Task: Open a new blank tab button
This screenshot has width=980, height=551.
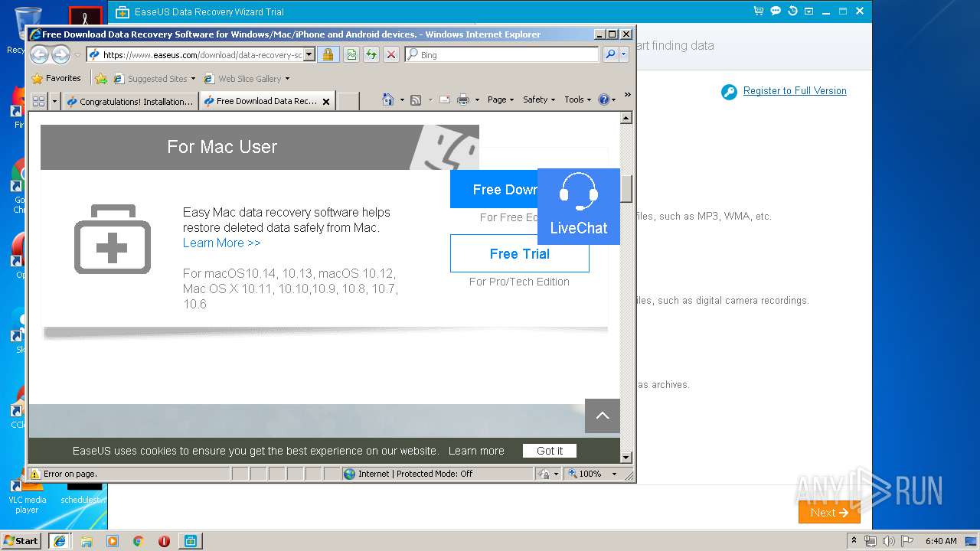Action: click(x=348, y=101)
